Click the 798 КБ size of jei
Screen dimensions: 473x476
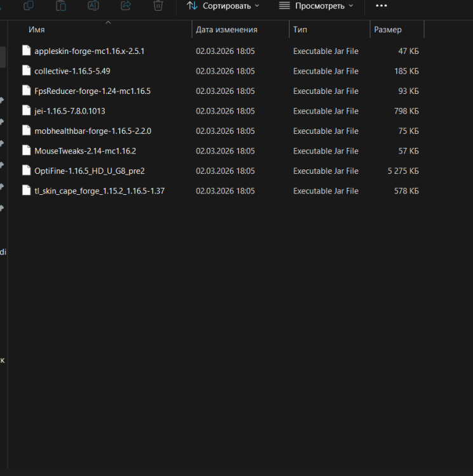pyautogui.click(x=406, y=111)
